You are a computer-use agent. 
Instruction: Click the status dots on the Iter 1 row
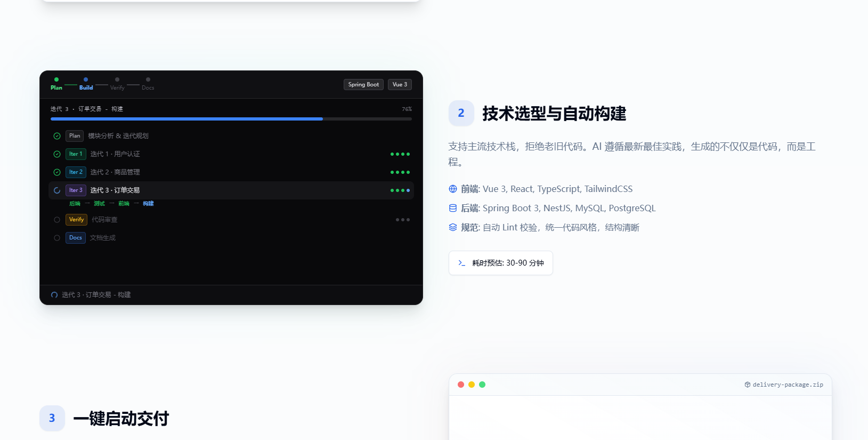400,154
